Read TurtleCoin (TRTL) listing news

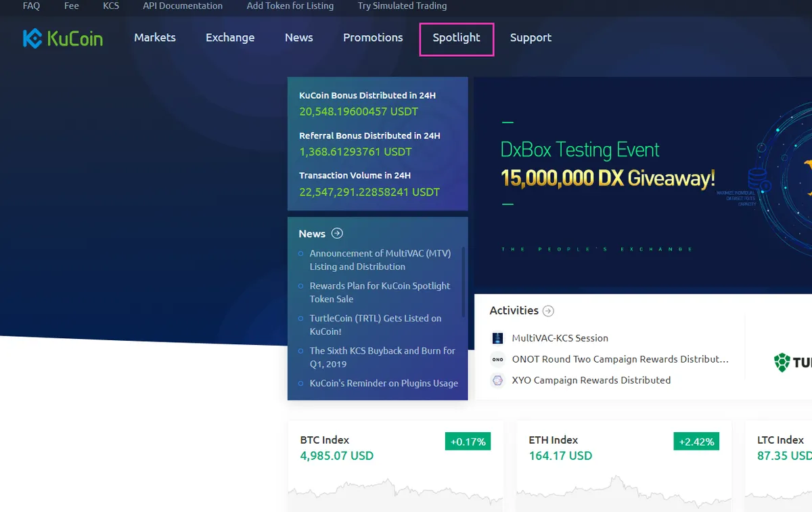[x=376, y=325]
